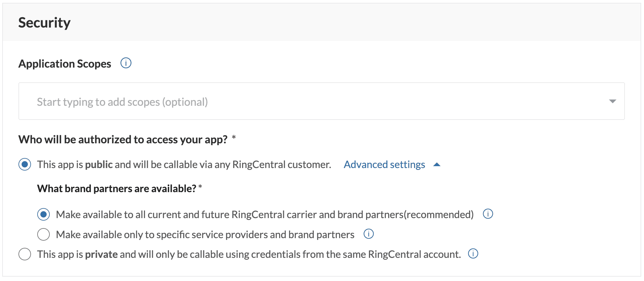644x281 pixels.
Task: Click 'What brand partners are available?' heading
Action: tap(117, 189)
